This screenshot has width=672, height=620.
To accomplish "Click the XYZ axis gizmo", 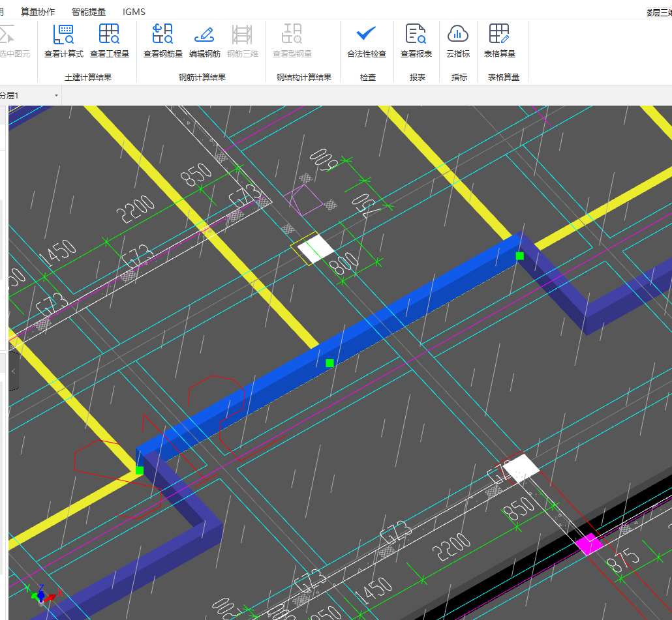I will (x=44, y=595).
